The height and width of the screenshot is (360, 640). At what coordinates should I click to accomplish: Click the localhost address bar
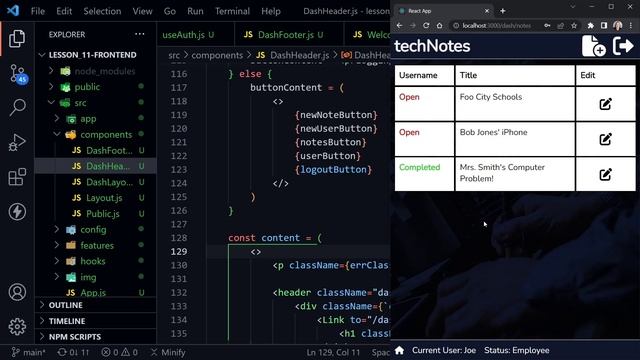[496, 25]
